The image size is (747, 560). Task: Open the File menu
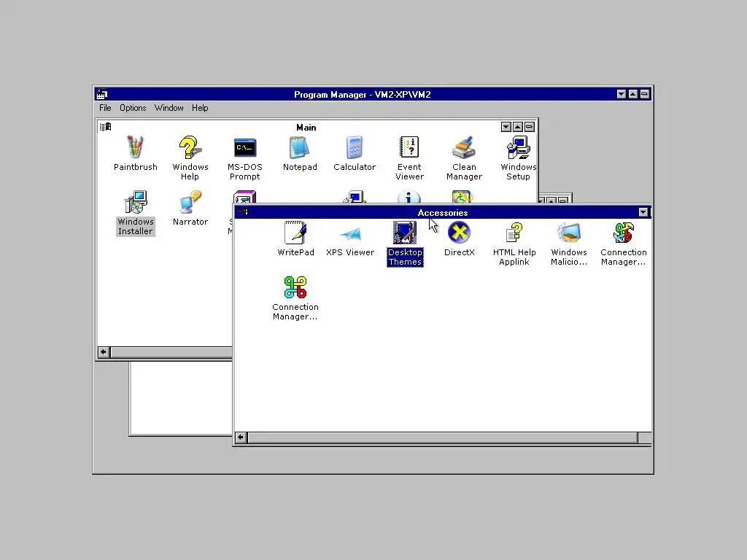pyautogui.click(x=105, y=108)
